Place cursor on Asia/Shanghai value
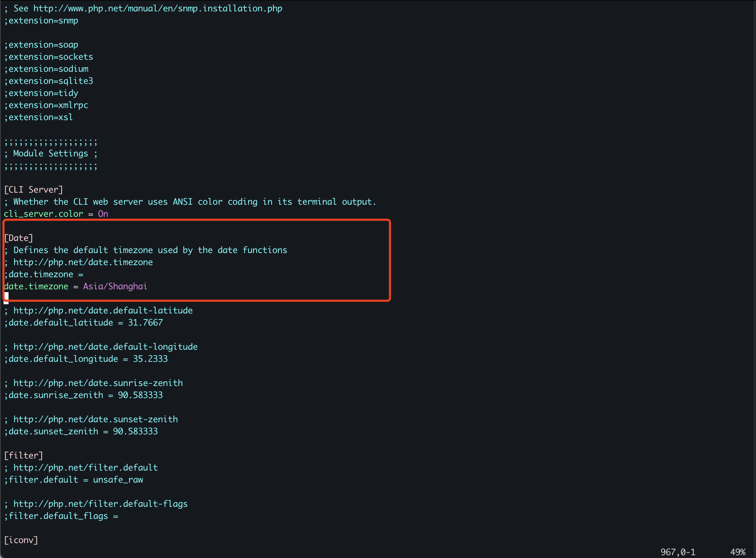This screenshot has height=558, width=756. coord(115,286)
